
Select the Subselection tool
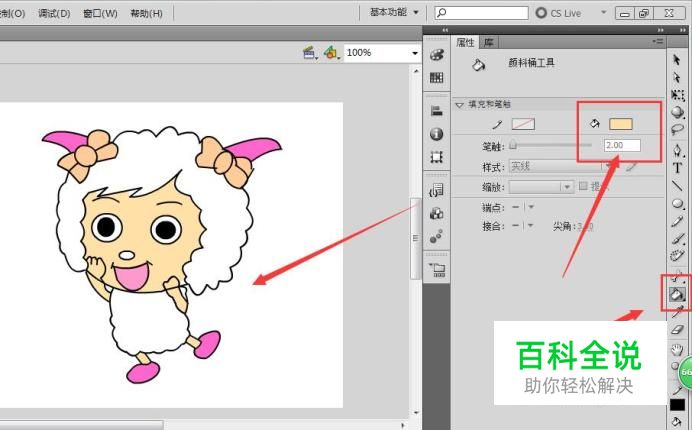click(677, 78)
